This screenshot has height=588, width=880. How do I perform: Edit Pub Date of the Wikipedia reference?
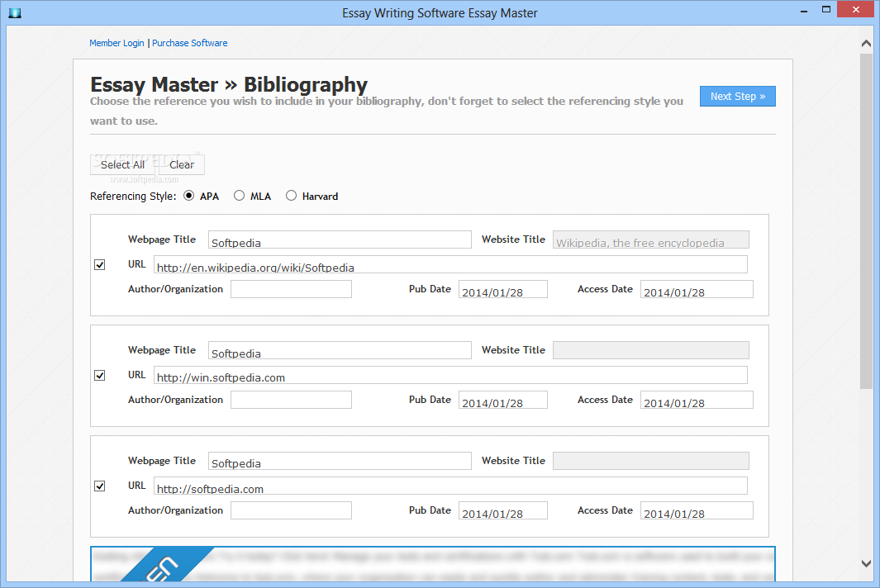click(x=503, y=289)
